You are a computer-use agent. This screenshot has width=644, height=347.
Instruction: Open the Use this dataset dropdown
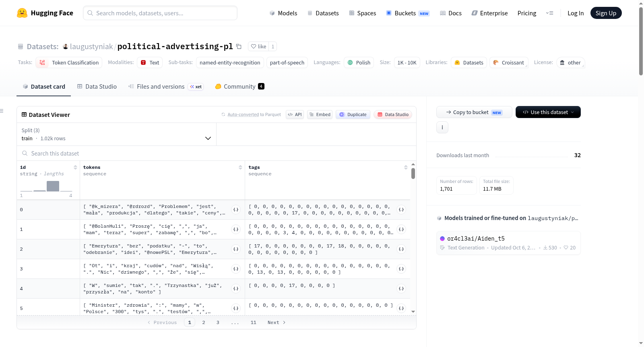click(548, 112)
